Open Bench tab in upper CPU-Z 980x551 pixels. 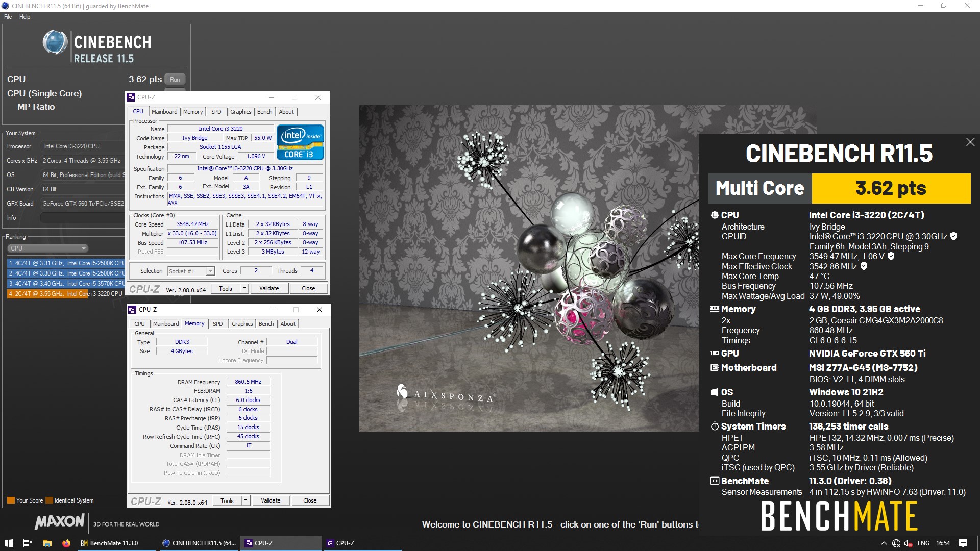coord(264,112)
